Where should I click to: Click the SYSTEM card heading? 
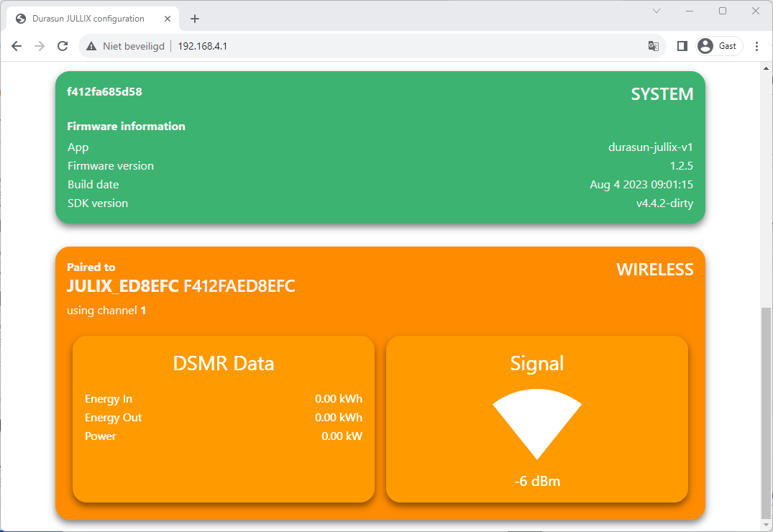point(662,94)
